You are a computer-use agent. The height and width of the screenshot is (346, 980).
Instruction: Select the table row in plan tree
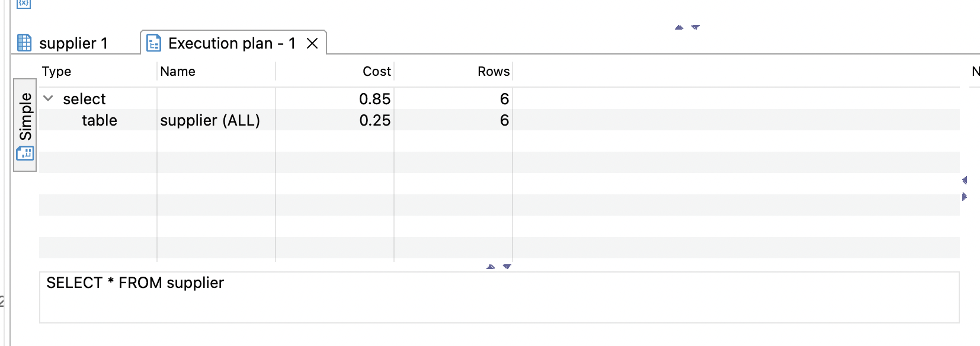(99, 120)
